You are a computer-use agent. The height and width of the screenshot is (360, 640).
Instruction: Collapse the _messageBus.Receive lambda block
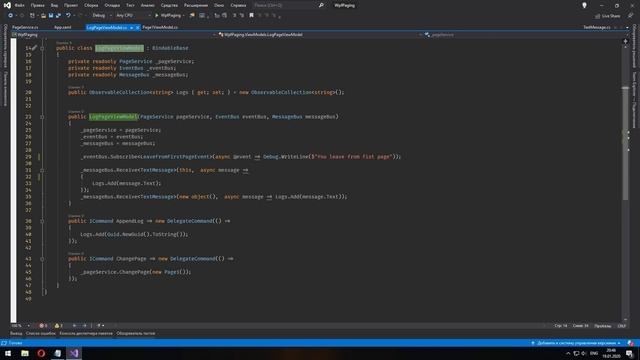pos(42,170)
